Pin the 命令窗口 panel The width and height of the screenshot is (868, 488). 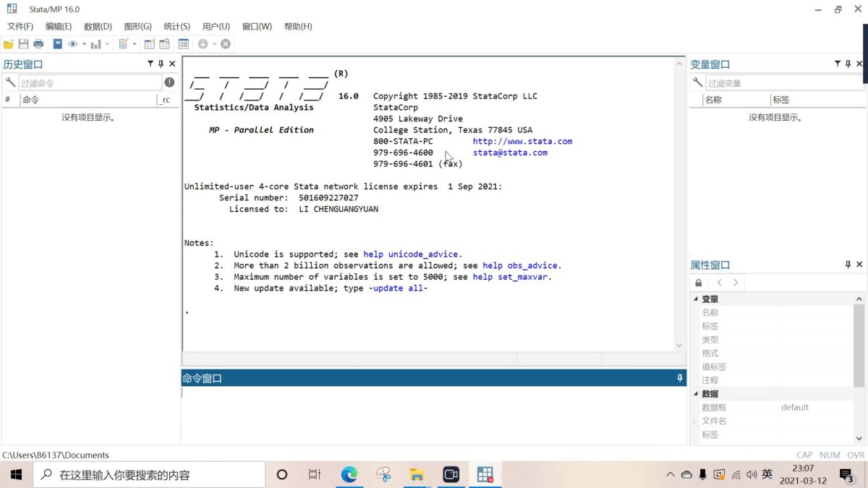(x=680, y=378)
